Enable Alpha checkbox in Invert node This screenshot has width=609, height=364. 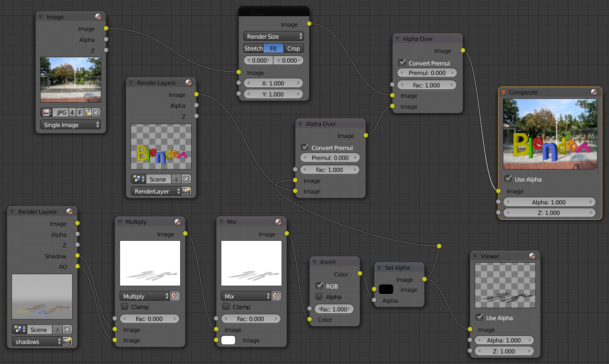(319, 297)
